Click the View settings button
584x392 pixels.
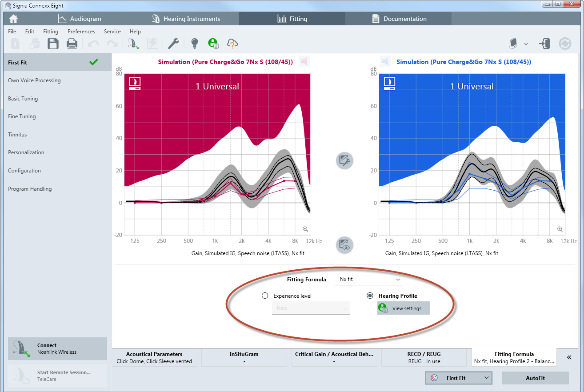pos(404,308)
